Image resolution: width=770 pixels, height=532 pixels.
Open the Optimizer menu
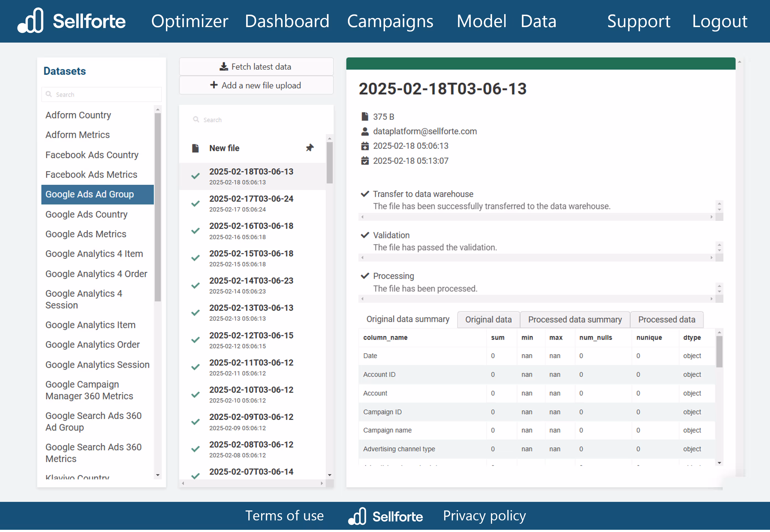coord(190,21)
